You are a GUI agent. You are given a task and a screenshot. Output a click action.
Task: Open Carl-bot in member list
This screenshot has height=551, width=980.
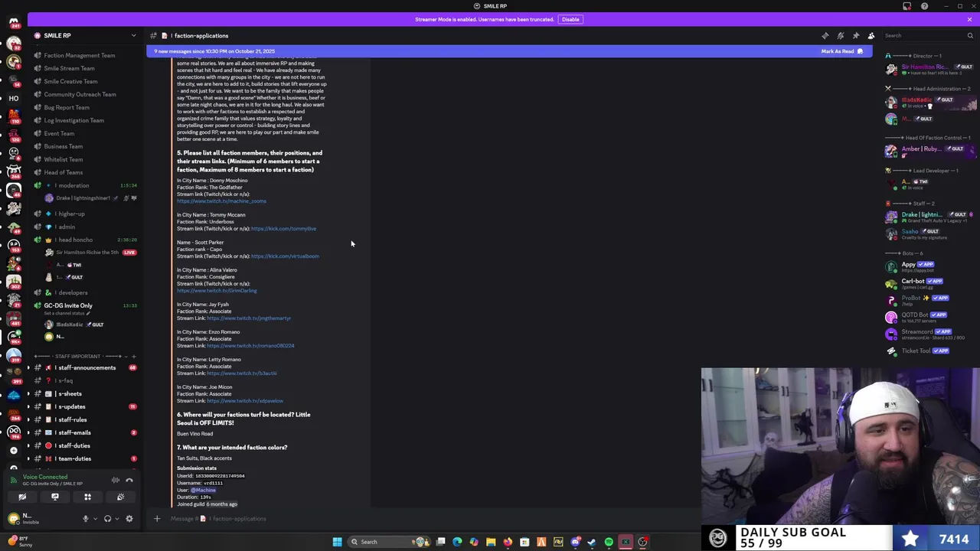click(930, 284)
